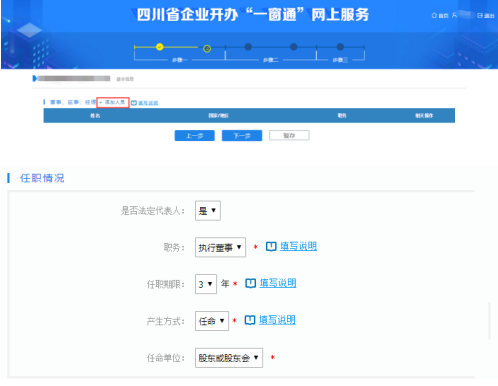Click the completed yellow check step marker
The height and width of the screenshot is (386, 498).
pos(160,47)
